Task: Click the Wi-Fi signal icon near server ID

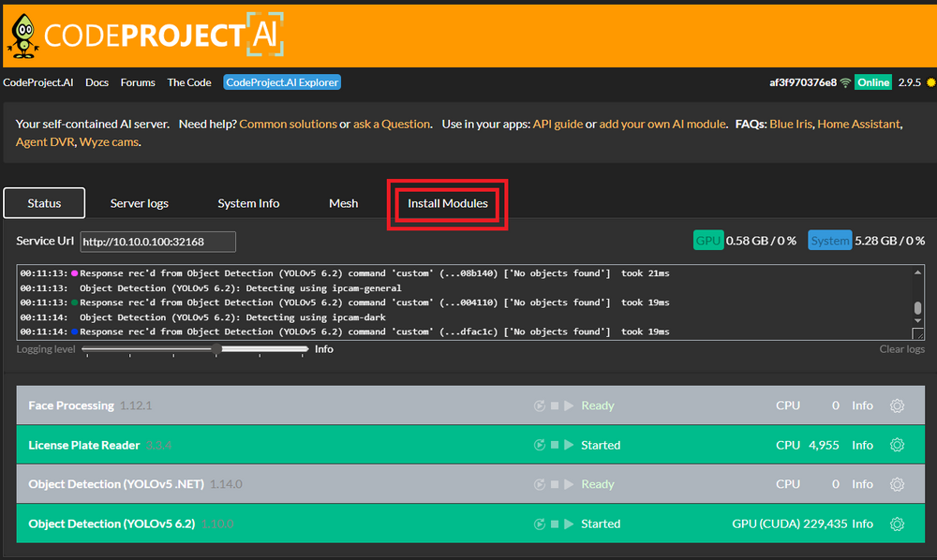Action: pos(845,83)
